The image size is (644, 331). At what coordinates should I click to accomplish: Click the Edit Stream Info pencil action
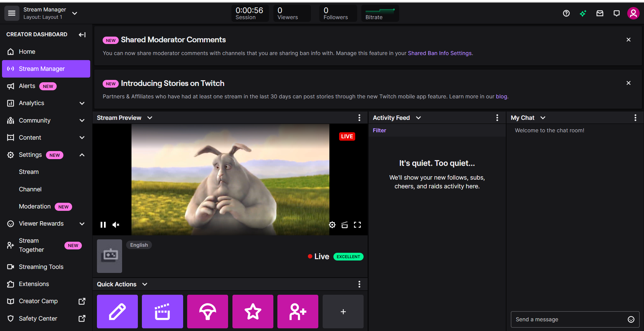pos(117,312)
